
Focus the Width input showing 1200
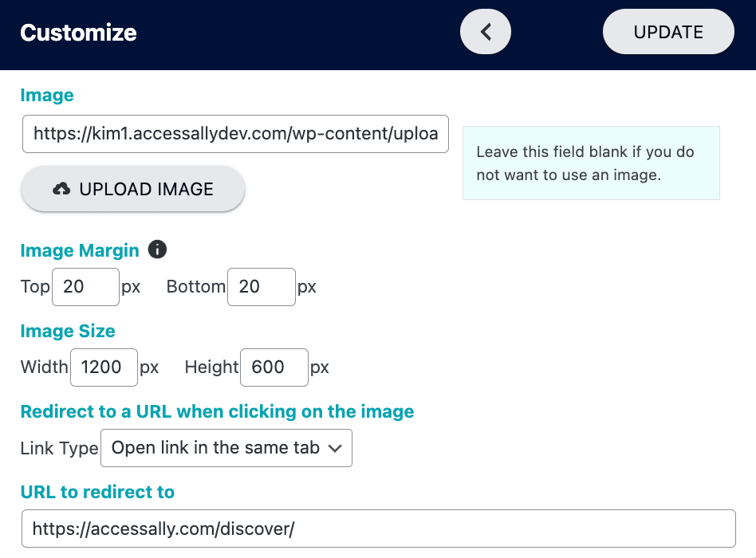tap(104, 367)
